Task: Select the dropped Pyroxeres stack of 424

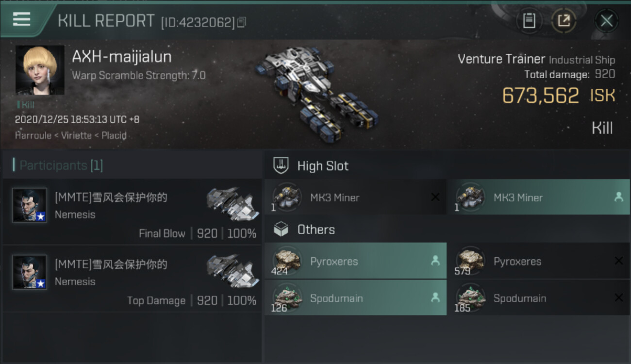Action: [355, 261]
